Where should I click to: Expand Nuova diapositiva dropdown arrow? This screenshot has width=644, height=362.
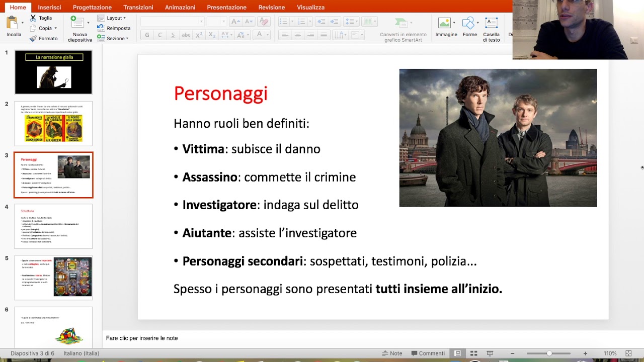[88, 23]
